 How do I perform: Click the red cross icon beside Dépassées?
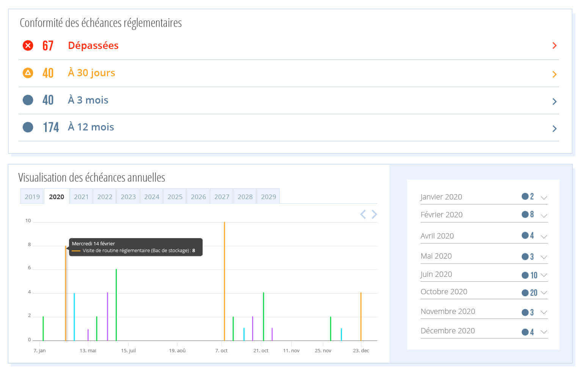28,46
